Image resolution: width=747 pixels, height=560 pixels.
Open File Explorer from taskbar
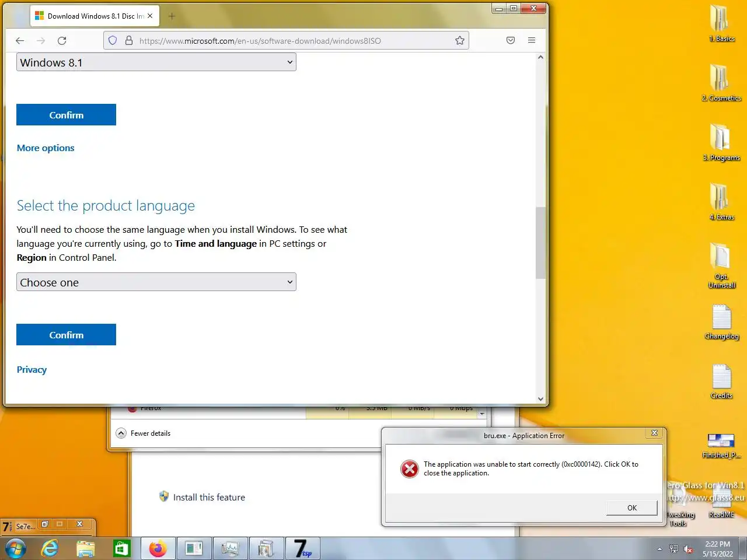pos(86,549)
